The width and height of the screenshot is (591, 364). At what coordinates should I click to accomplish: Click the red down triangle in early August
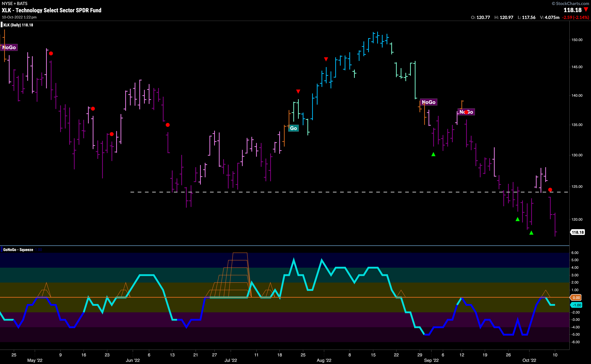coord(326,59)
